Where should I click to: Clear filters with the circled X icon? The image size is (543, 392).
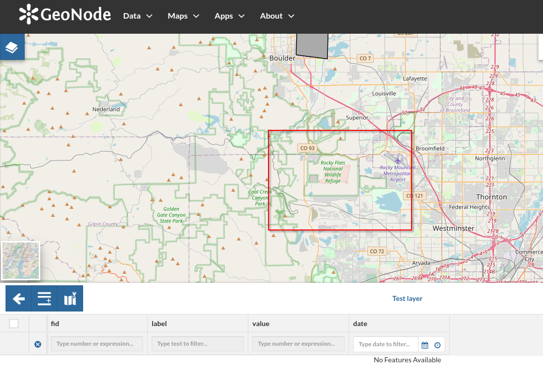[x=38, y=344]
